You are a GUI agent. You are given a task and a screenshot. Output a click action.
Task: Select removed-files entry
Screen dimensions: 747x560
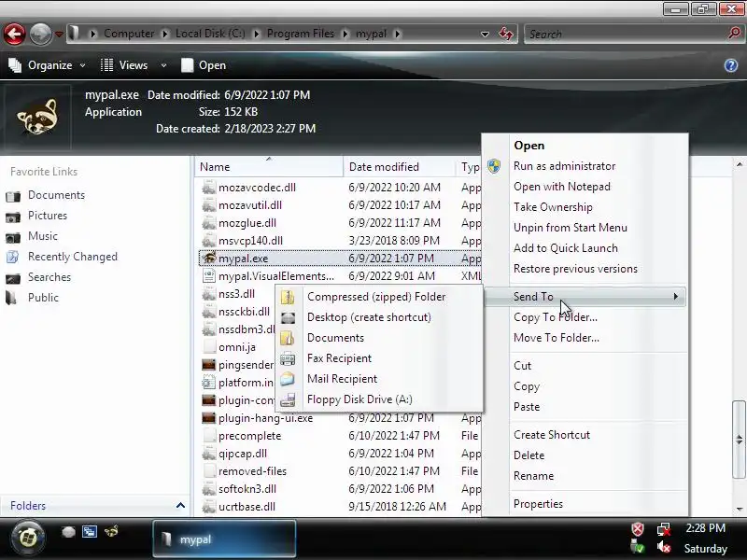pos(252,471)
